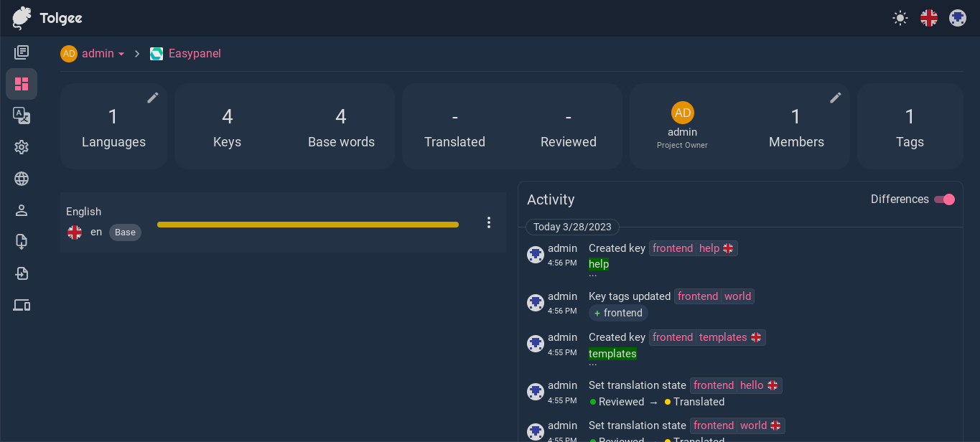Go to the Easypanel project breadcrumb

194,53
